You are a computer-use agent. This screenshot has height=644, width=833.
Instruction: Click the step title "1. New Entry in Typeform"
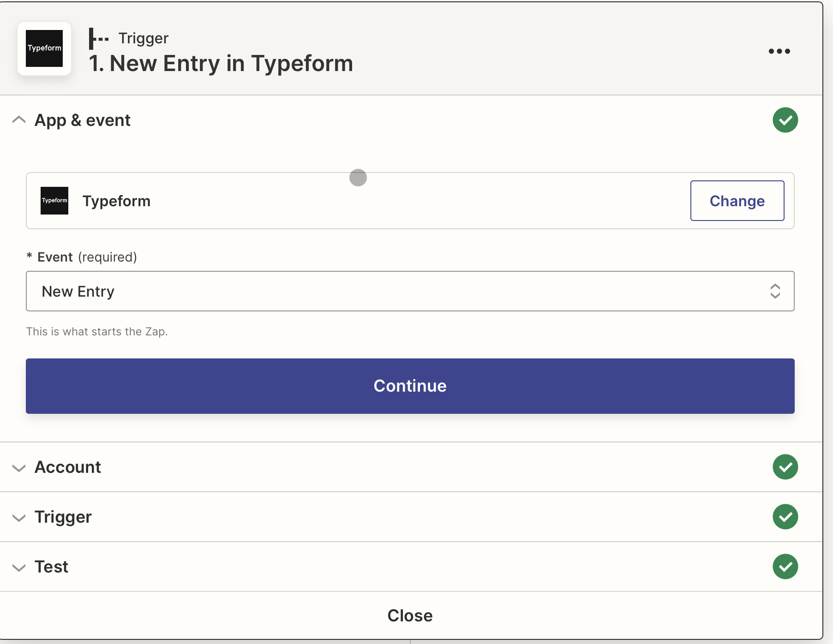221,63
